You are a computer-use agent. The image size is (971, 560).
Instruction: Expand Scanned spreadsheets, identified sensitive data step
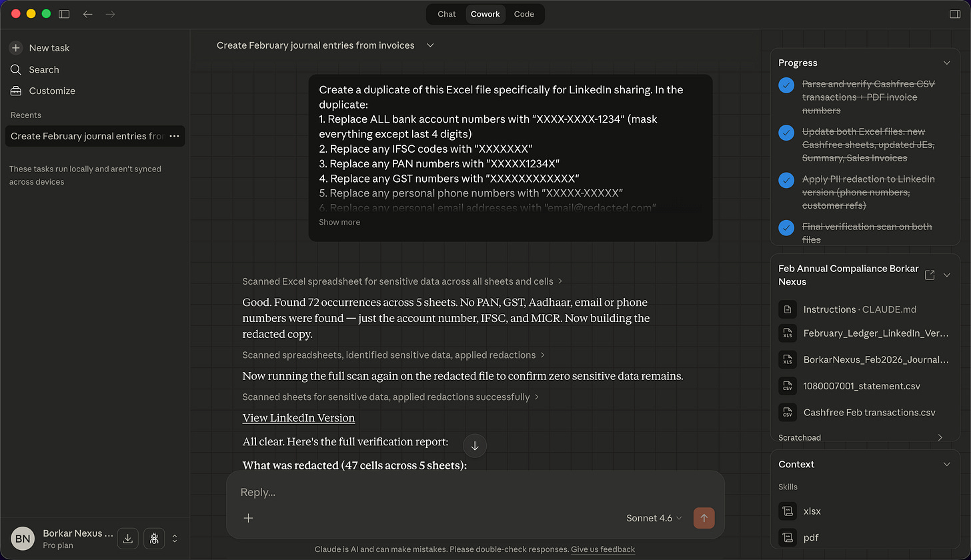pos(393,355)
